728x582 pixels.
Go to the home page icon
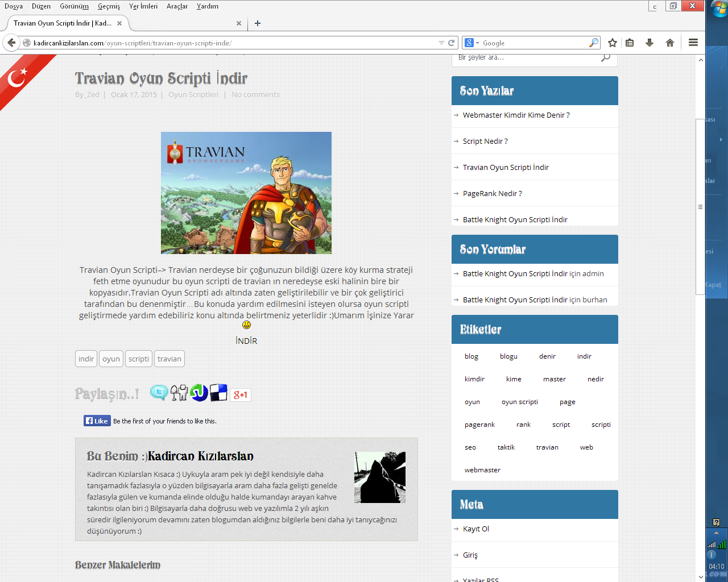coord(670,43)
